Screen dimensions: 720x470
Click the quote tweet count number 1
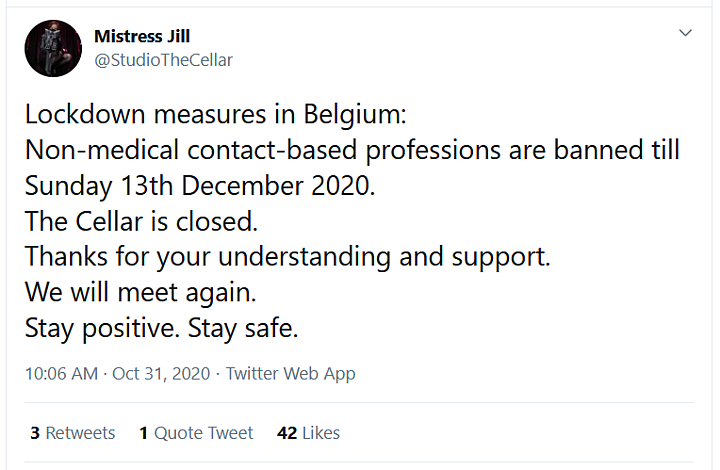coord(144,433)
